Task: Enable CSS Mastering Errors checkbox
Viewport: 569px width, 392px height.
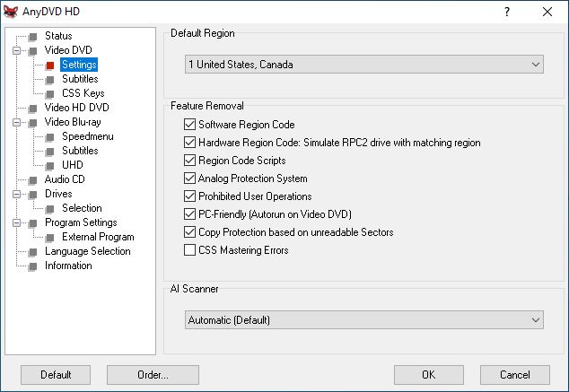Action: click(189, 250)
